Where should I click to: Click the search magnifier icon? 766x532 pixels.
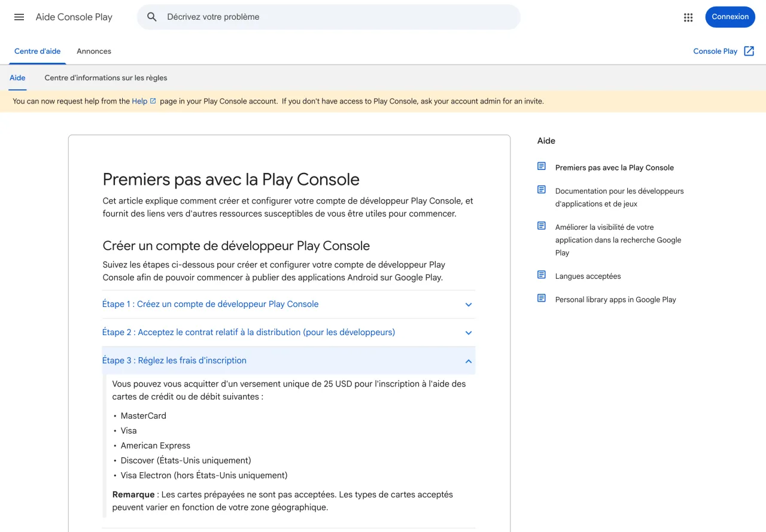coord(152,17)
